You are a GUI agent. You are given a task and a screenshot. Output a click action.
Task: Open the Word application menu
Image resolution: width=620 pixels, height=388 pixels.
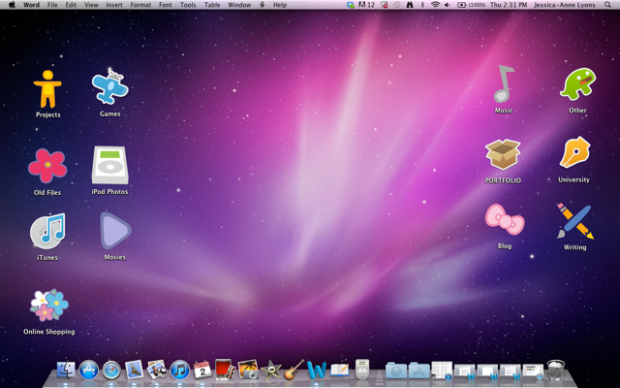pyautogui.click(x=31, y=5)
